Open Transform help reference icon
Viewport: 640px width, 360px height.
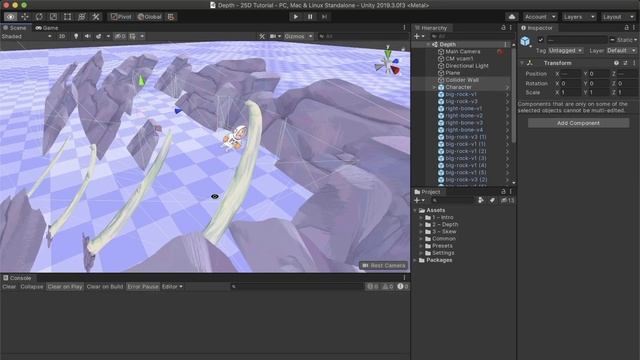(x=617, y=63)
